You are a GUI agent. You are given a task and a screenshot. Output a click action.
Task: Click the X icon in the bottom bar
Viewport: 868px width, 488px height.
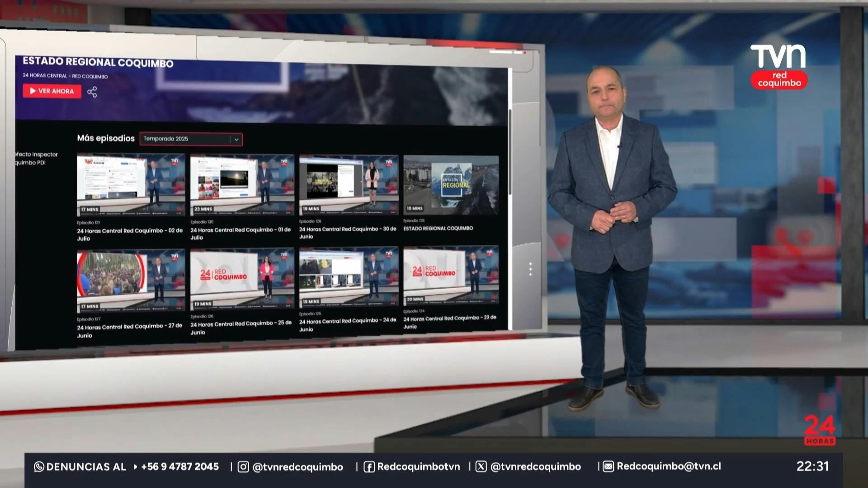(x=481, y=466)
